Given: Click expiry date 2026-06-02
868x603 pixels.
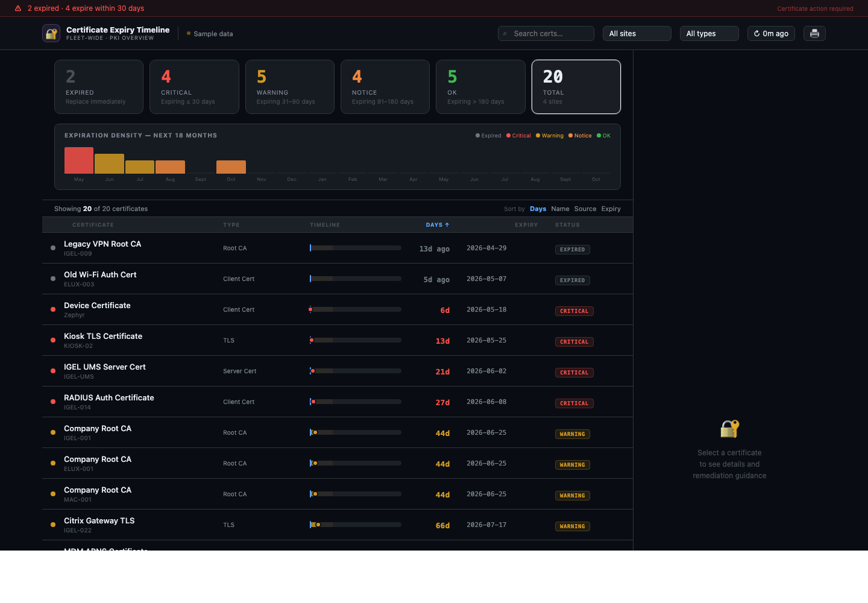Looking at the screenshot, I should (x=486, y=371).
